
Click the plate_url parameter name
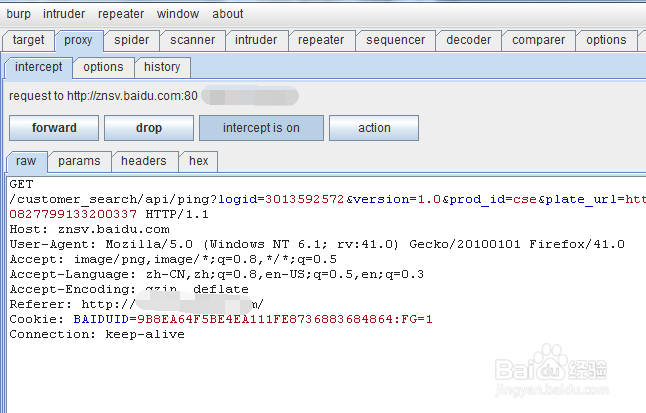click(x=580, y=199)
